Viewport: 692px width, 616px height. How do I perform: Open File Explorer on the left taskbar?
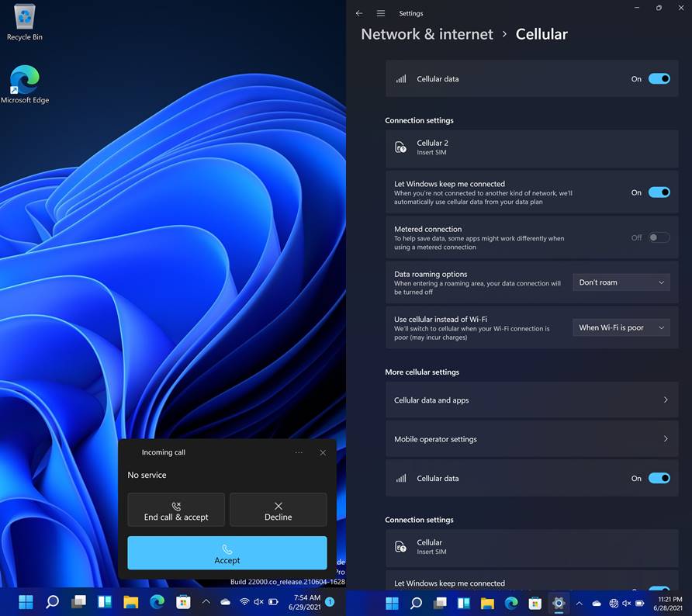tap(130, 601)
